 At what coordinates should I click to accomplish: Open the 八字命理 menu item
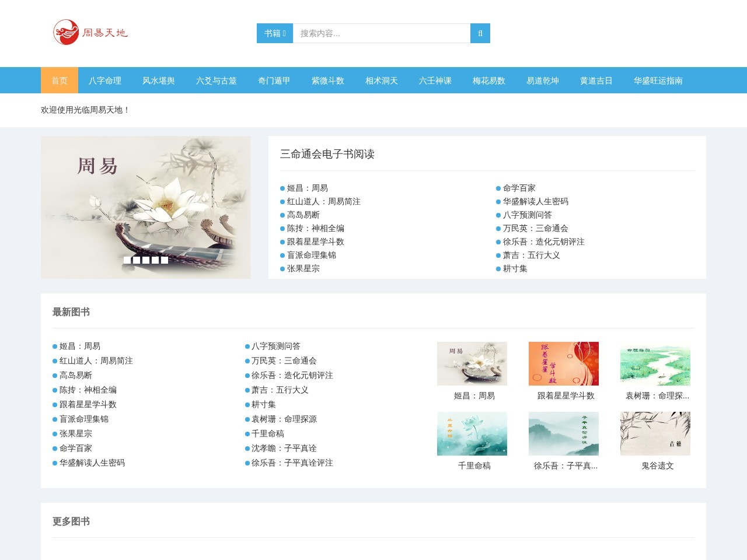click(x=105, y=80)
